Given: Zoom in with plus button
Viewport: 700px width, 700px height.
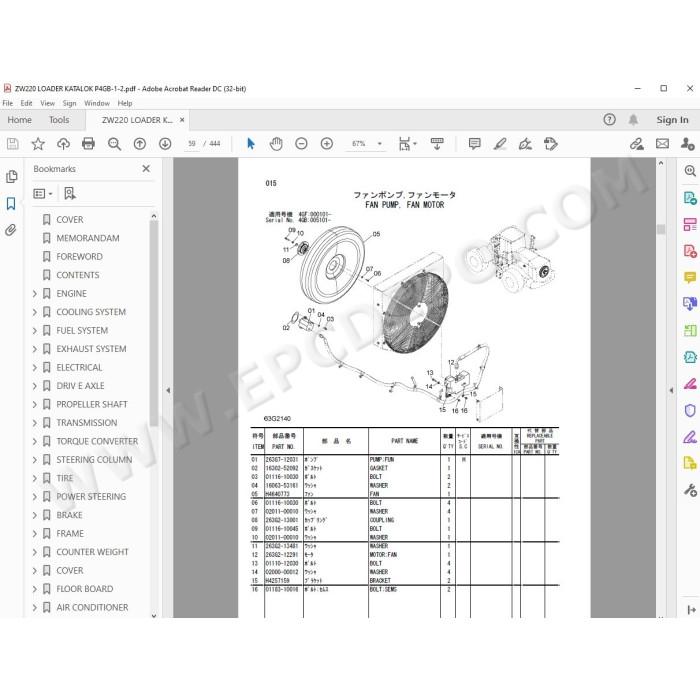Looking at the screenshot, I should click(x=327, y=144).
